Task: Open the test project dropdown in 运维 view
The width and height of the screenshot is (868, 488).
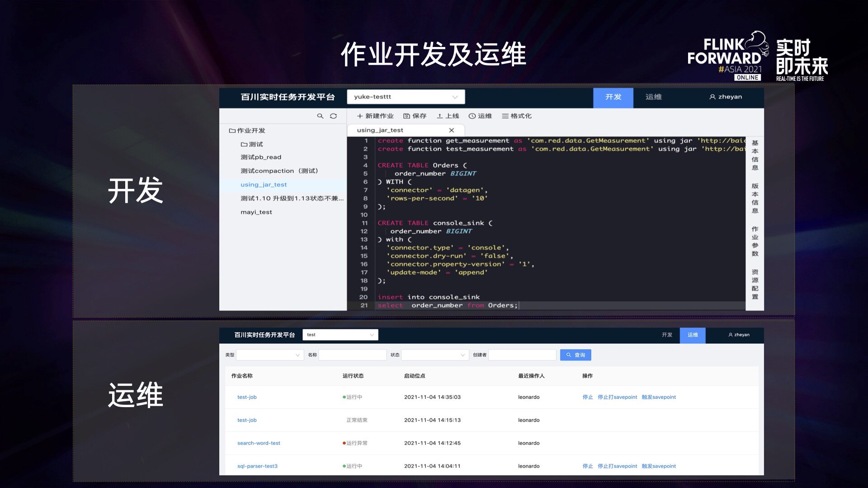Action: pyautogui.click(x=340, y=335)
